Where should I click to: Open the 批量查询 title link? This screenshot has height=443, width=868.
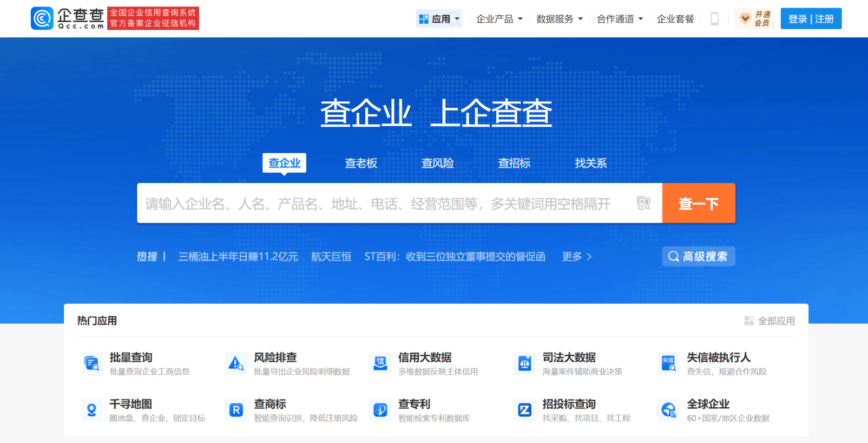131,357
